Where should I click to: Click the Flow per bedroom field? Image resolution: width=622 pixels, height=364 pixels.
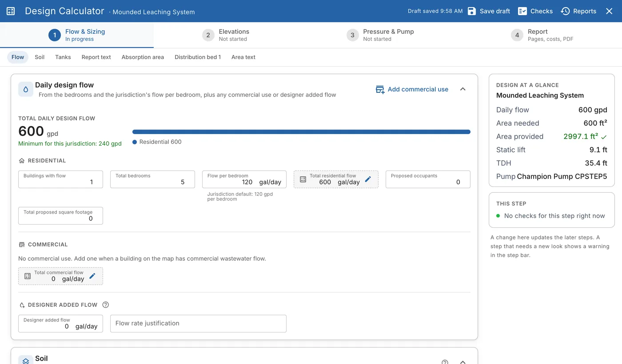244,179
